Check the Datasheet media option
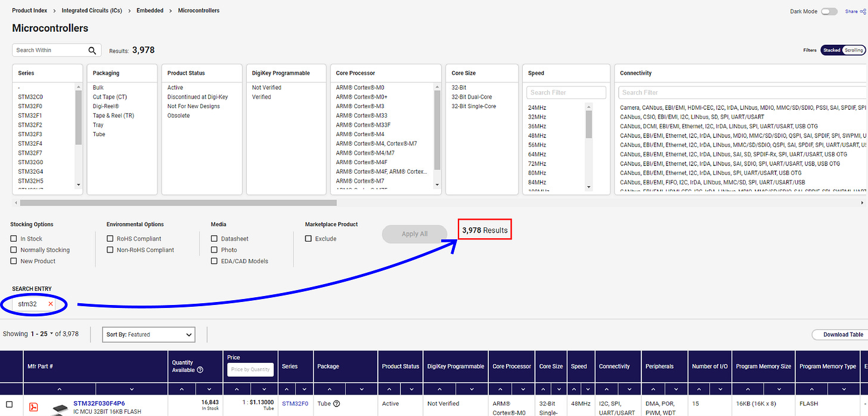The height and width of the screenshot is (416, 868). pos(215,239)
